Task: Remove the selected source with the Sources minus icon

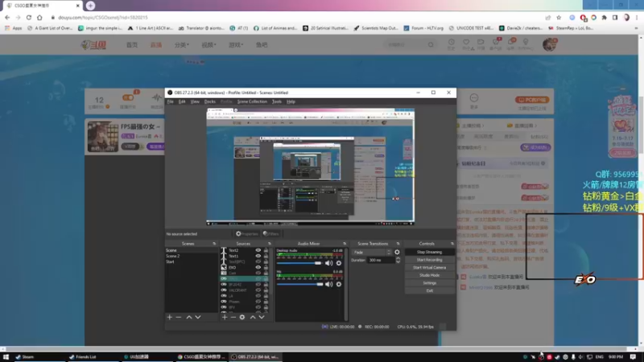Action: 233,317
